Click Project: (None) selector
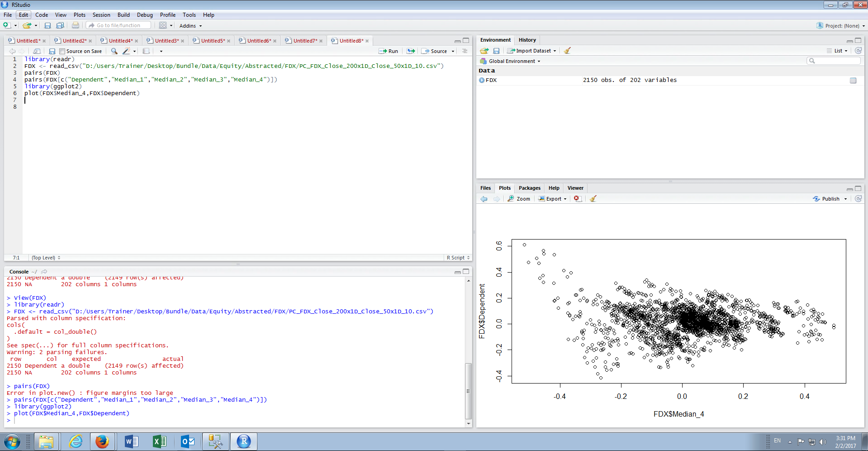 pos(841,26)
